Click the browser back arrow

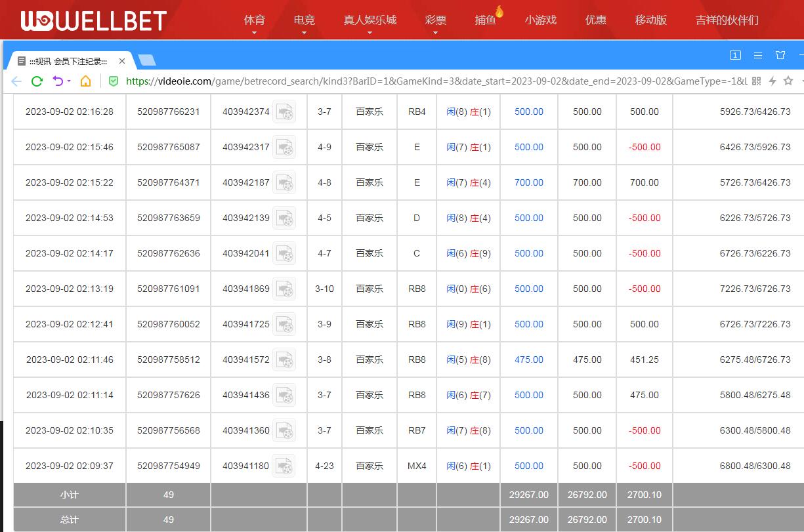point(16,81)
